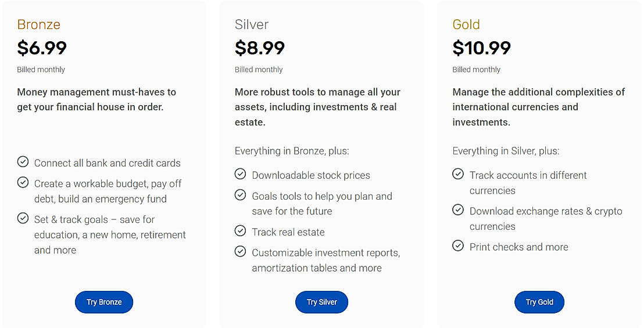Viewport: 644px width, 328px height.
Task: Choose the Try Gold button
Action: [539, 302]
